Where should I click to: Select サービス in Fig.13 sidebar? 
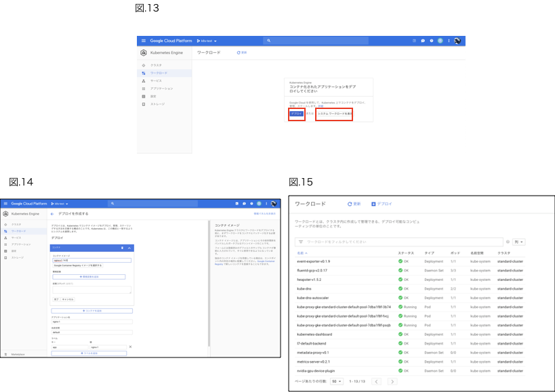pos(156,81)
